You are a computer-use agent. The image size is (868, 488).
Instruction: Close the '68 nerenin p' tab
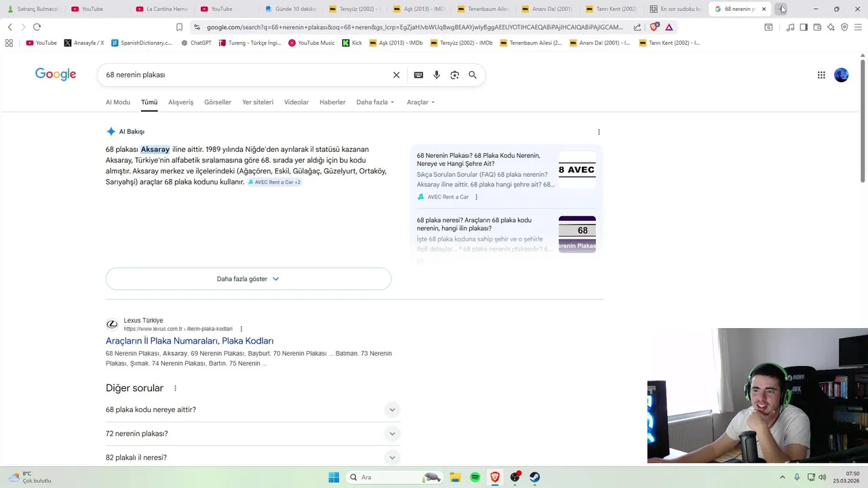(764, 9)
